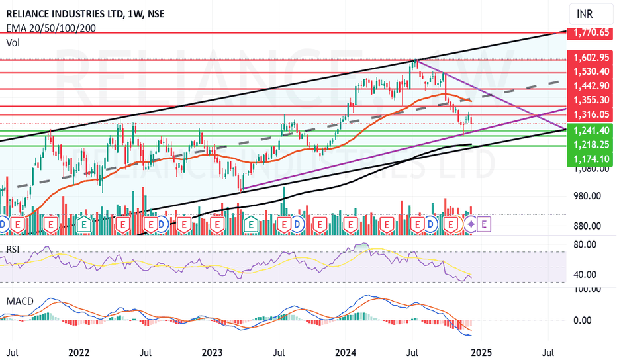Open the dividend D marker after Jul 2023
The height and width of the screenshot is (364, 617).
297,225
